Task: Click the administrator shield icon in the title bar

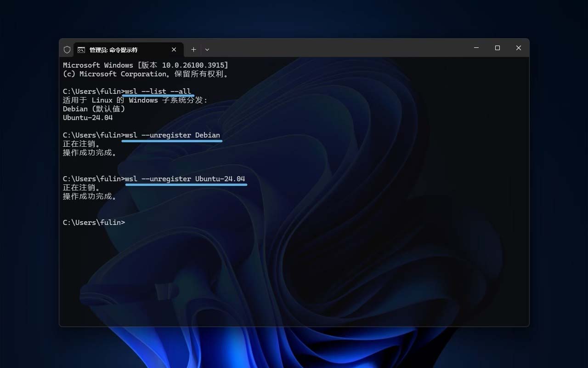Action: point(67,50)
